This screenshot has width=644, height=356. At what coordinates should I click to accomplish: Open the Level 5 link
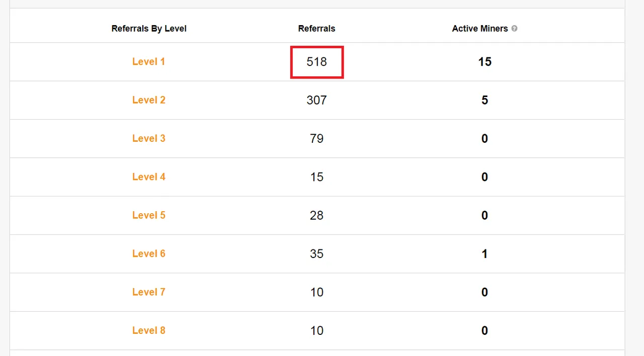(x=148, y=215)
